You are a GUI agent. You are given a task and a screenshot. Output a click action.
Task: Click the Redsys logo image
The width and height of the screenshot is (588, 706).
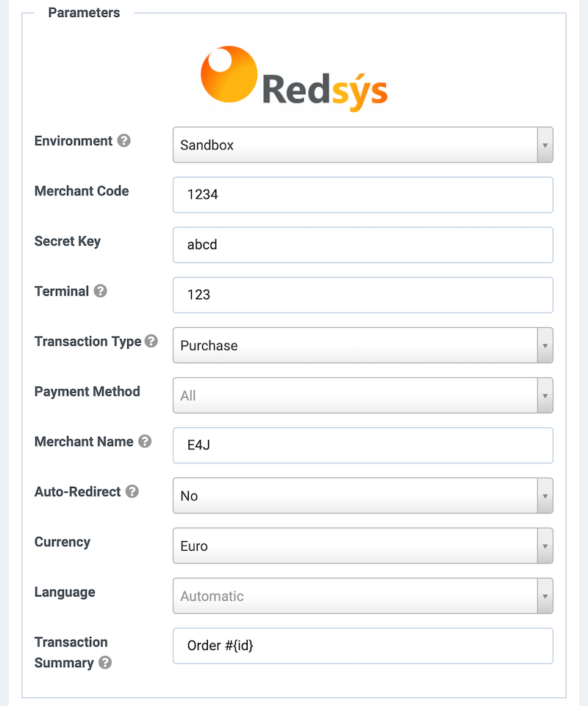coord(293,79)
